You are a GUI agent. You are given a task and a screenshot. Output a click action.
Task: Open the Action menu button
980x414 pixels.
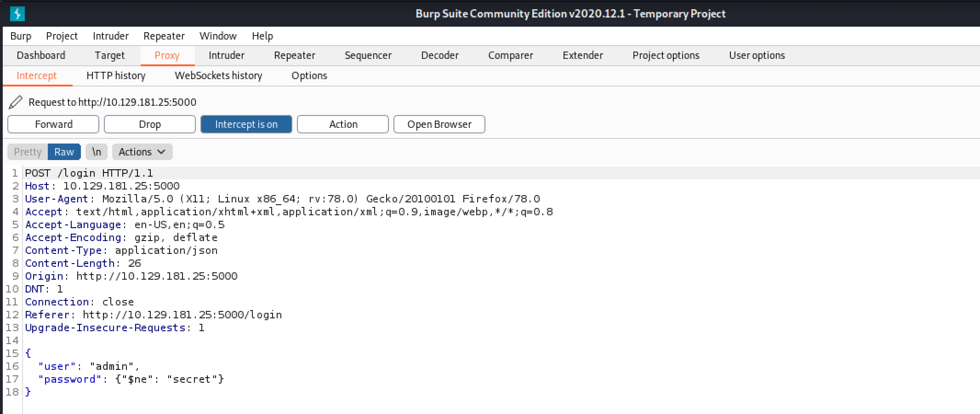tap(343, 124)
